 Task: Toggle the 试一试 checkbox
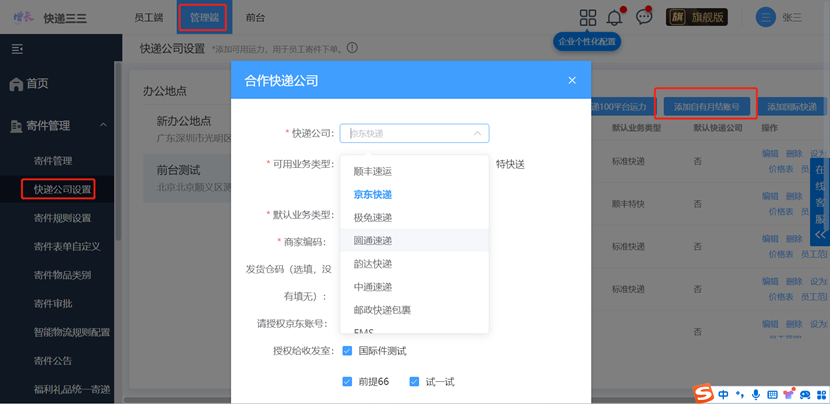(414, 382)
